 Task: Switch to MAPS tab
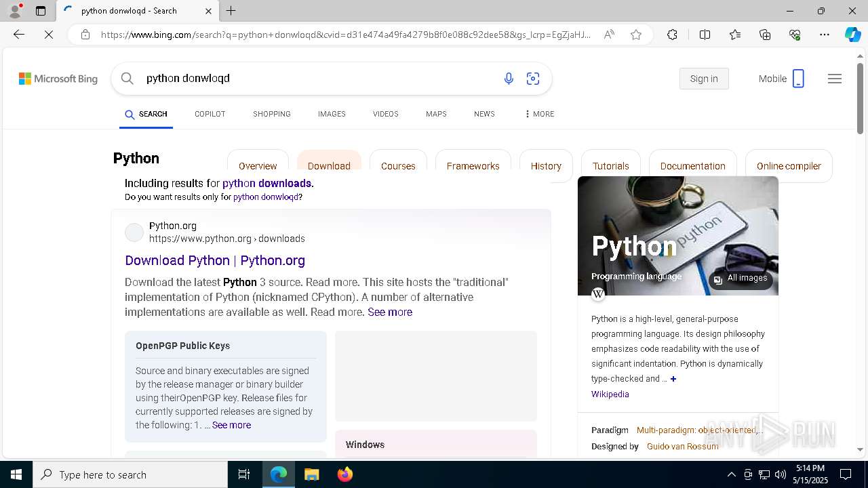tap(436, 114)
